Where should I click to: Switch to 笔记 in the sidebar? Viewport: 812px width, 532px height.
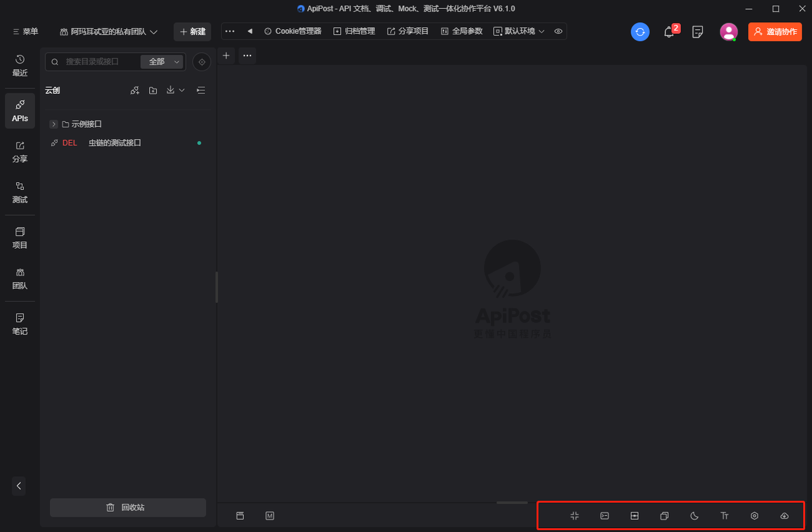[x=20, y=324]
